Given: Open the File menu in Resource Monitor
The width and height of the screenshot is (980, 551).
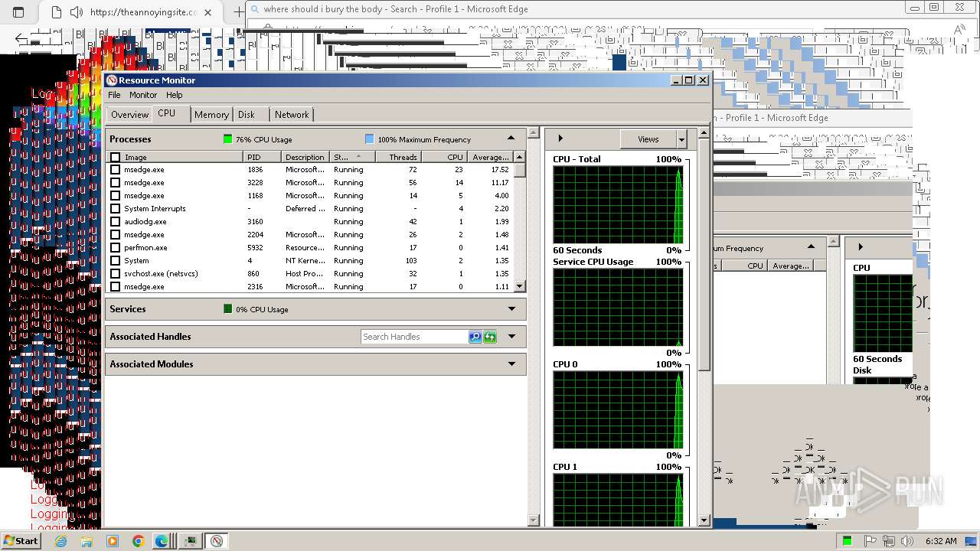Looking at the screenshot, I should [114, 95].
